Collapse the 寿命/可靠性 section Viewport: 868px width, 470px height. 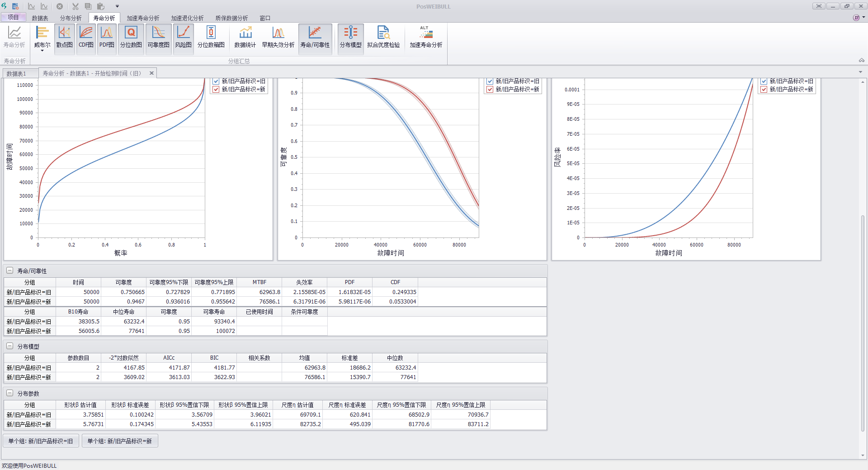pyautogui.click(x=9, y=271)
